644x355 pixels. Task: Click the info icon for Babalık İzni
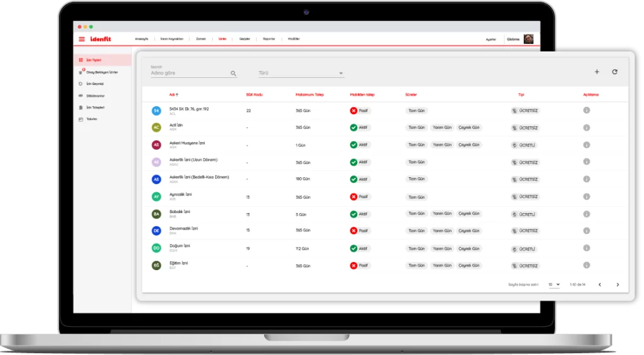tap(586, 214)
